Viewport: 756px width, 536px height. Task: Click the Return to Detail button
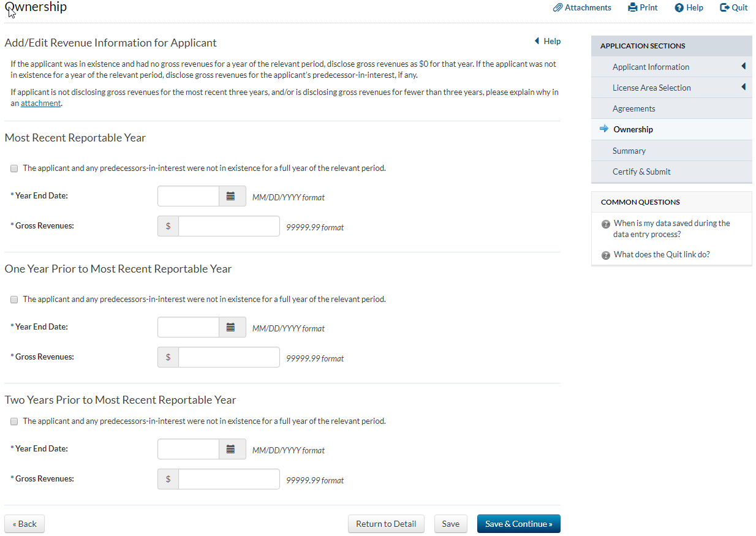point(386,524)
